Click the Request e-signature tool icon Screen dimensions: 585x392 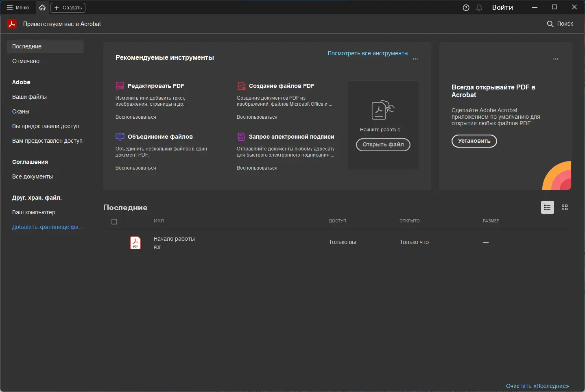[x=241, y=137]
